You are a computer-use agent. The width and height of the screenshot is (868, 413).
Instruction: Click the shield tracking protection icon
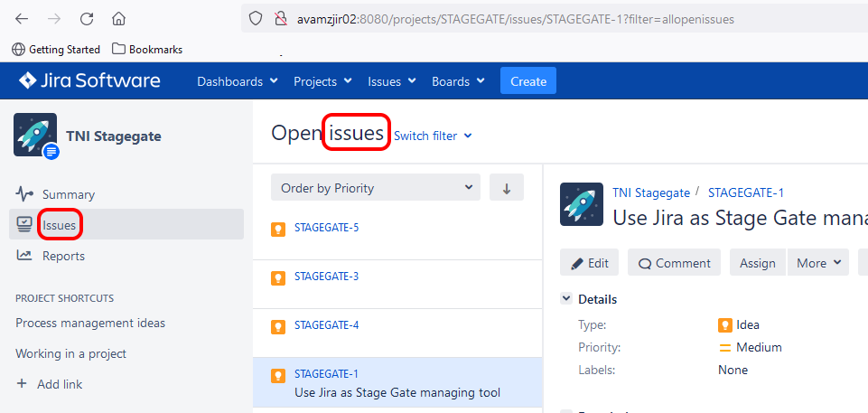[x=256, y=19]
